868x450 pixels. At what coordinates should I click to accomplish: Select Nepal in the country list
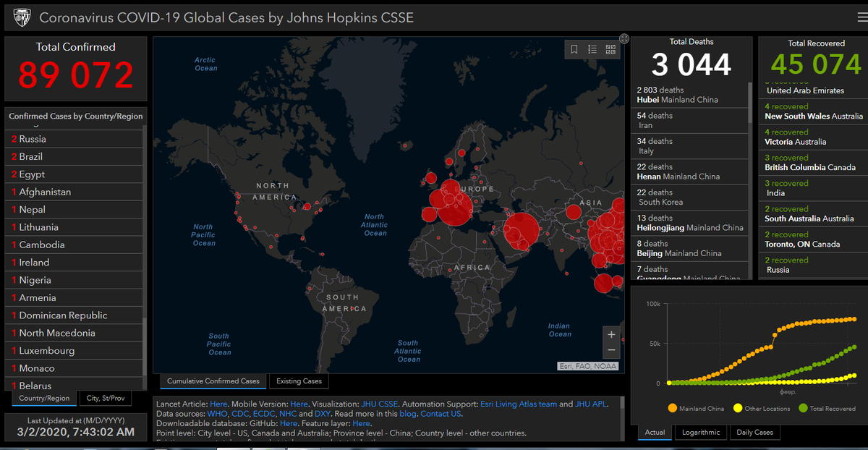point(75,209)
